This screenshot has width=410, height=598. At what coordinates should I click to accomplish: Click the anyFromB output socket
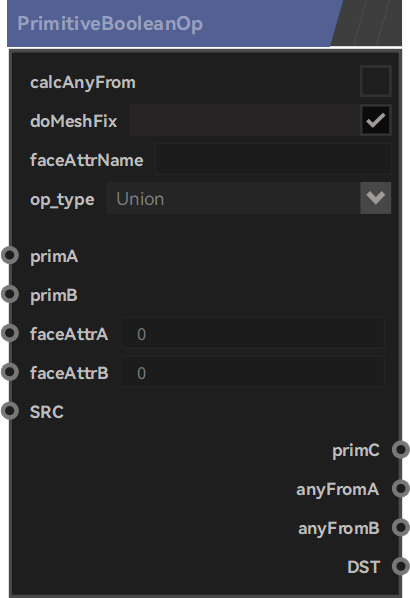pos(400,527)
